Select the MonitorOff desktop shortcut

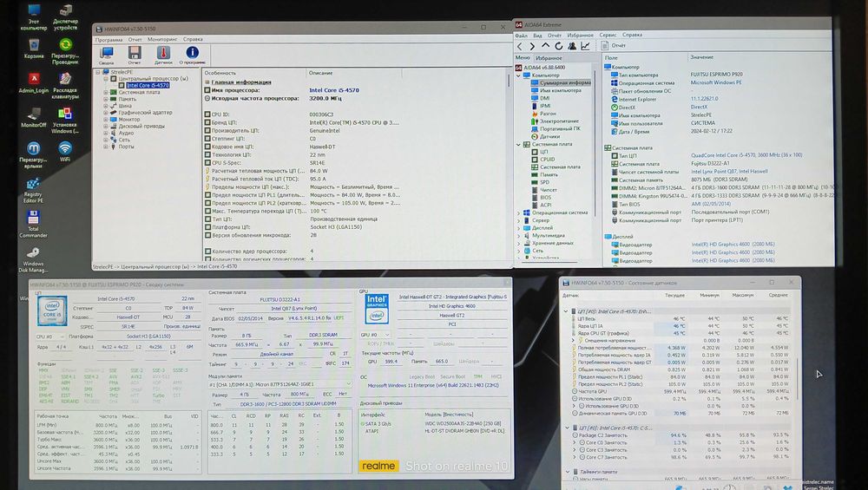[x=34, y=117]
